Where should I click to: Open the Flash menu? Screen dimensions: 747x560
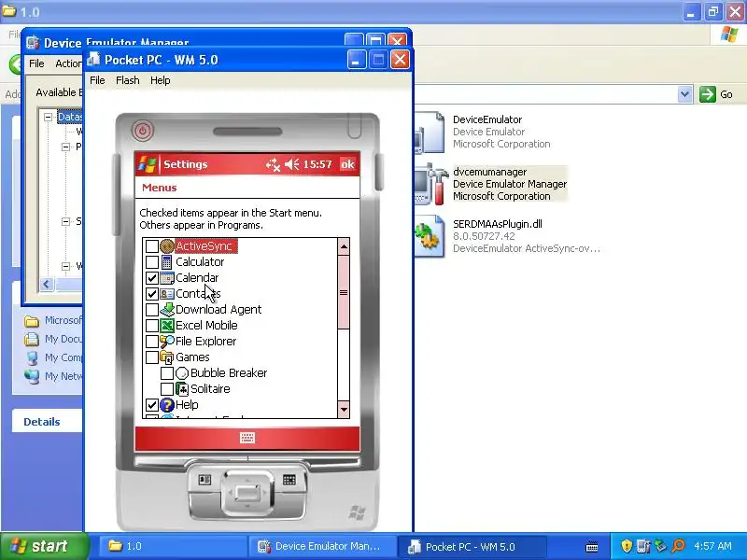(x=128, y=80)
